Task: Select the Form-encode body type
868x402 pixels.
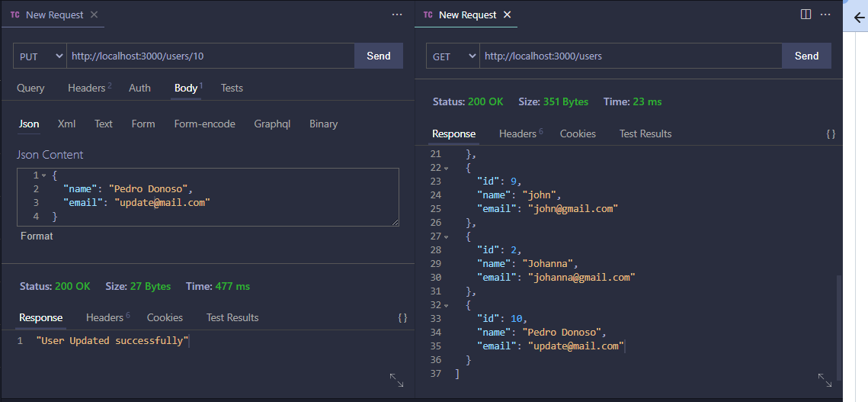Action: pyautogui.click(x=204, y=124)
